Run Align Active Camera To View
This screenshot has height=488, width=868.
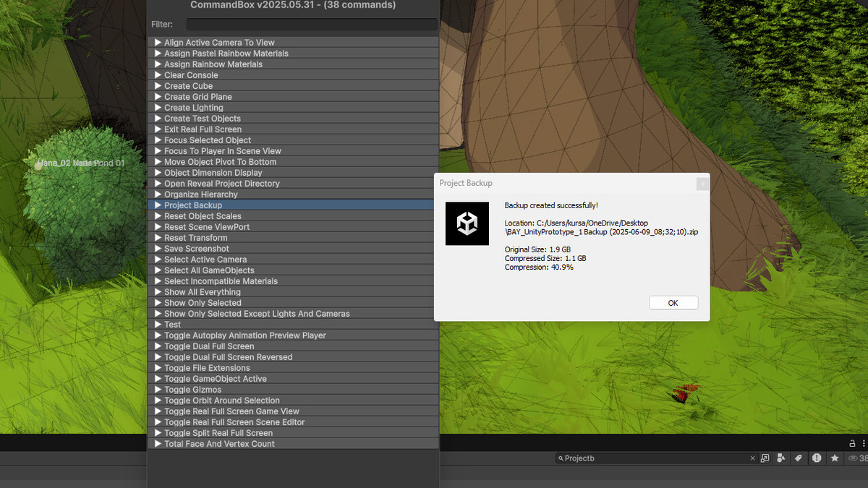point(293,43)
